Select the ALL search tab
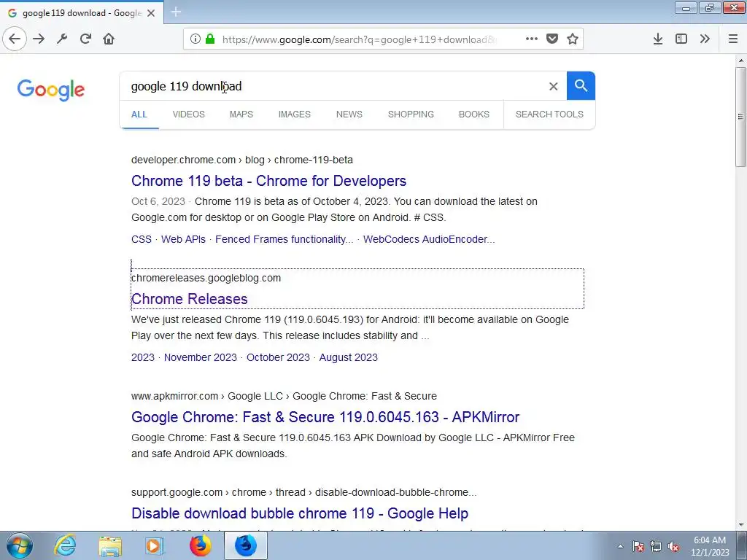 coord(139,114)
